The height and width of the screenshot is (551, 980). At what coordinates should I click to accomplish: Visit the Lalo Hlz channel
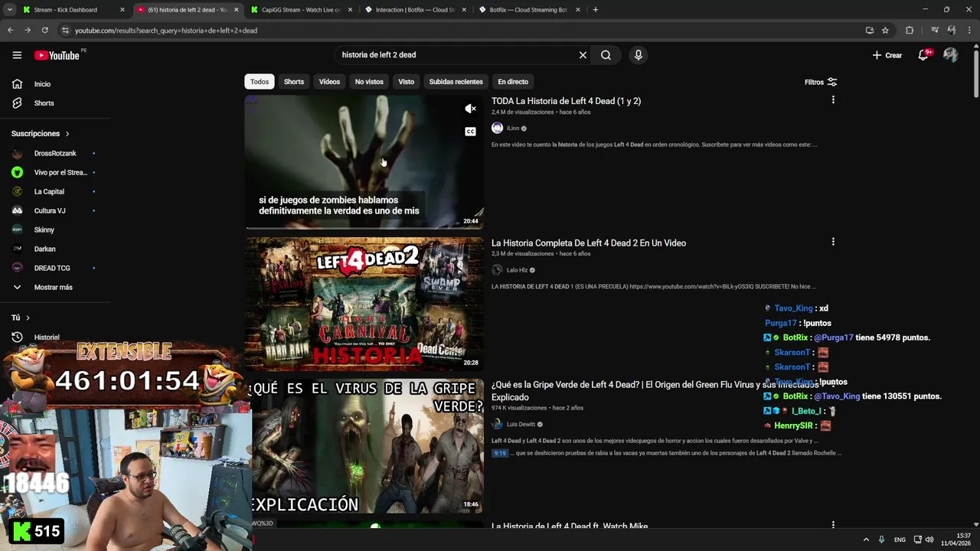(x=517, y=270)
